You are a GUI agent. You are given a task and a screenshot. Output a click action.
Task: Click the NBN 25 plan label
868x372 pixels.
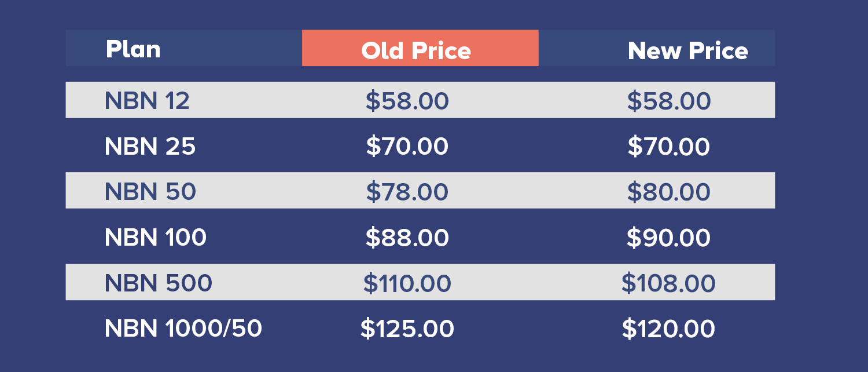tap(150, 147)
